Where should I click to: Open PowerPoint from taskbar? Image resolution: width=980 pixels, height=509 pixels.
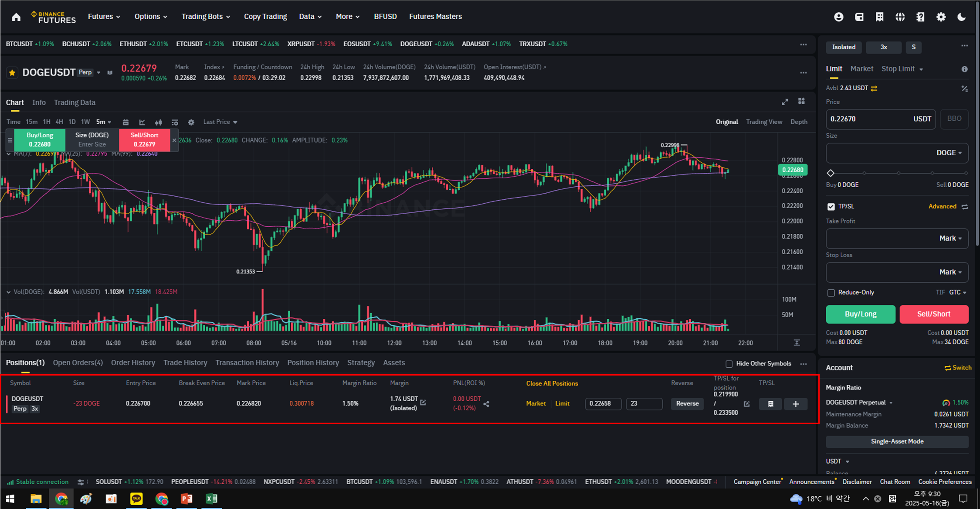tap(187, 499)
